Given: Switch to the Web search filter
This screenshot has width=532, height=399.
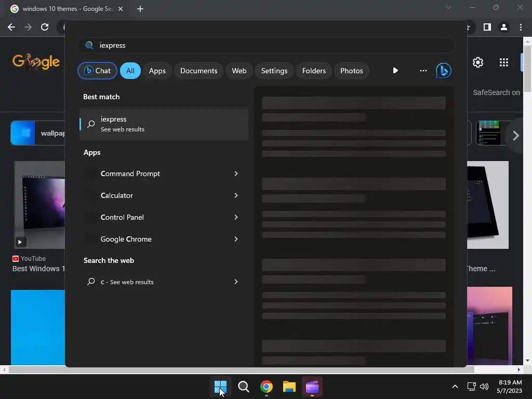Looking at the screenshot, I should [x=239, y=71].
